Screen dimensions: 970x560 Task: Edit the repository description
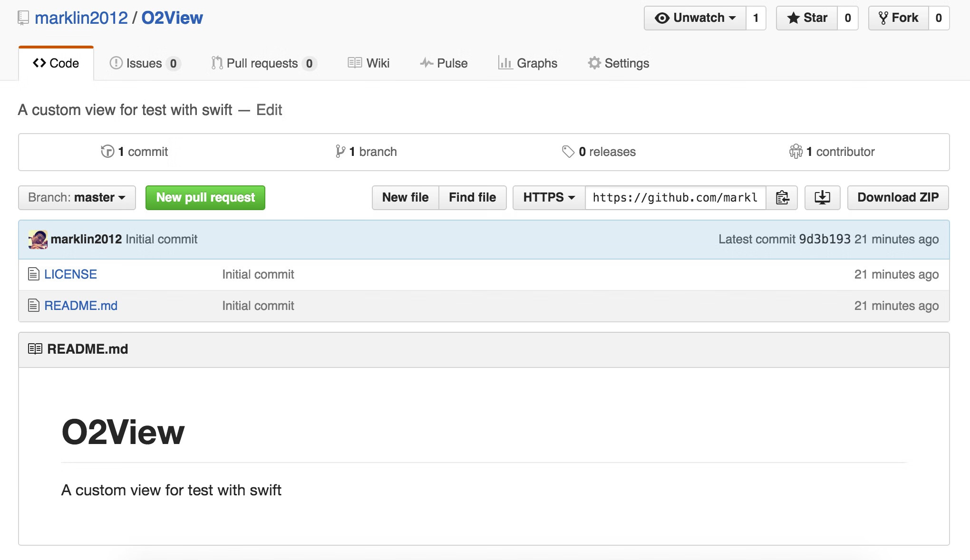[269, 110]
